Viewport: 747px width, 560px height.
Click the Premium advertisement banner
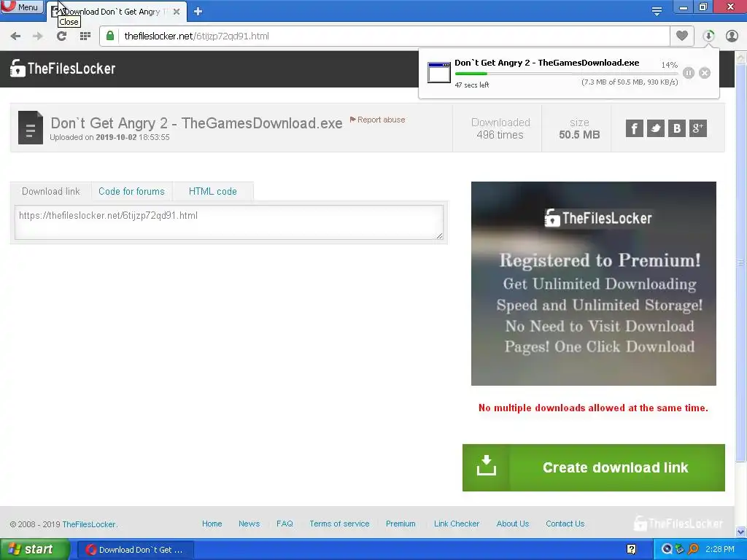coord(594,284)
